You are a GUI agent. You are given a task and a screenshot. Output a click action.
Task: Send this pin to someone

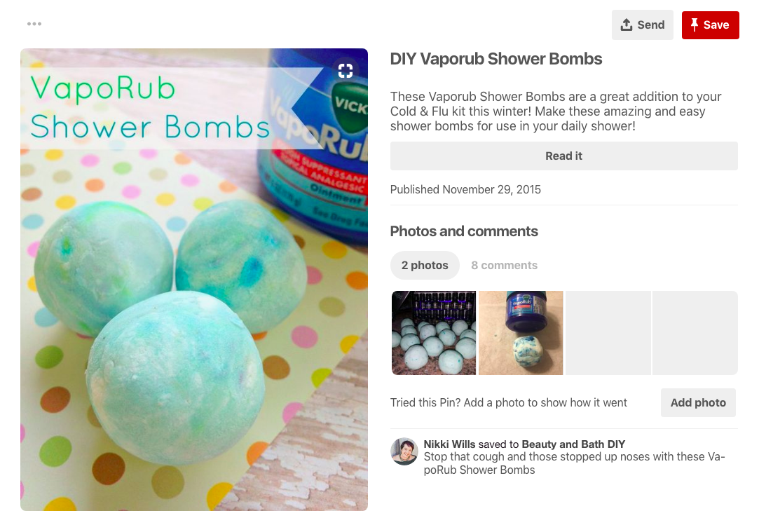643,25
